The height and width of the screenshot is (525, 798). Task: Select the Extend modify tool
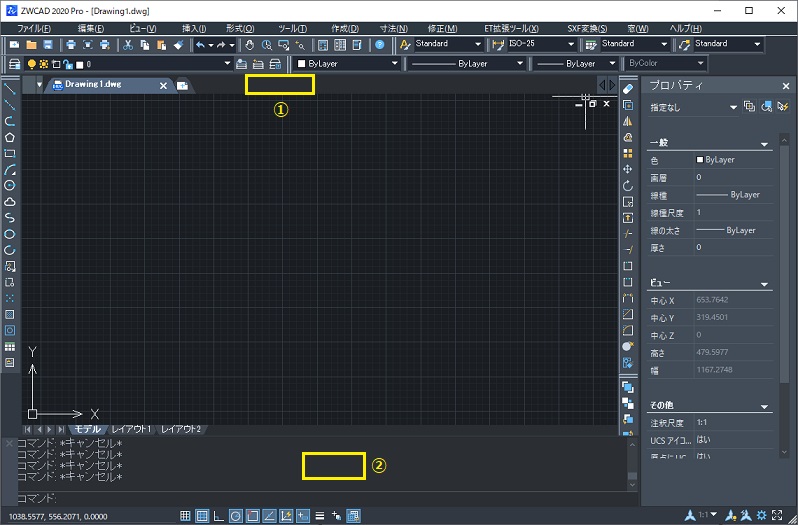(x=628, y=250)
